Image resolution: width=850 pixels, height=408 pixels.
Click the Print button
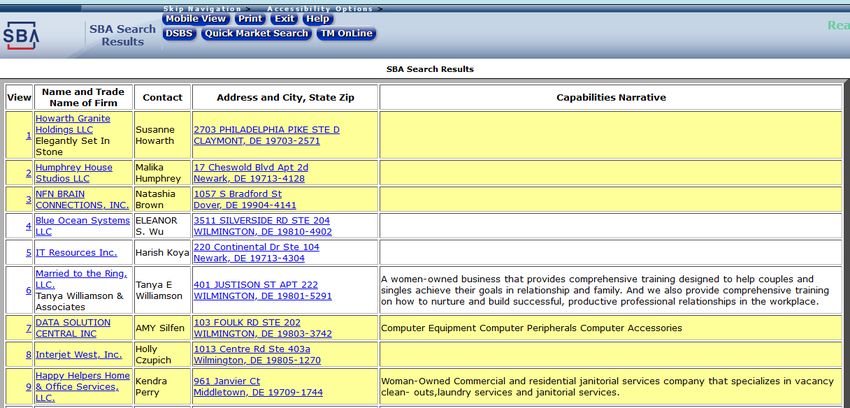coord(250,19)
